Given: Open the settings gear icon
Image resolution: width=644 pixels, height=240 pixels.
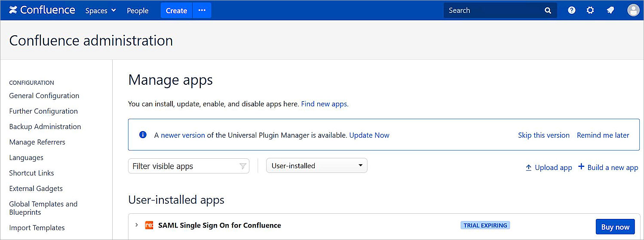Looking at the screenshot, I should pos(590,10).
